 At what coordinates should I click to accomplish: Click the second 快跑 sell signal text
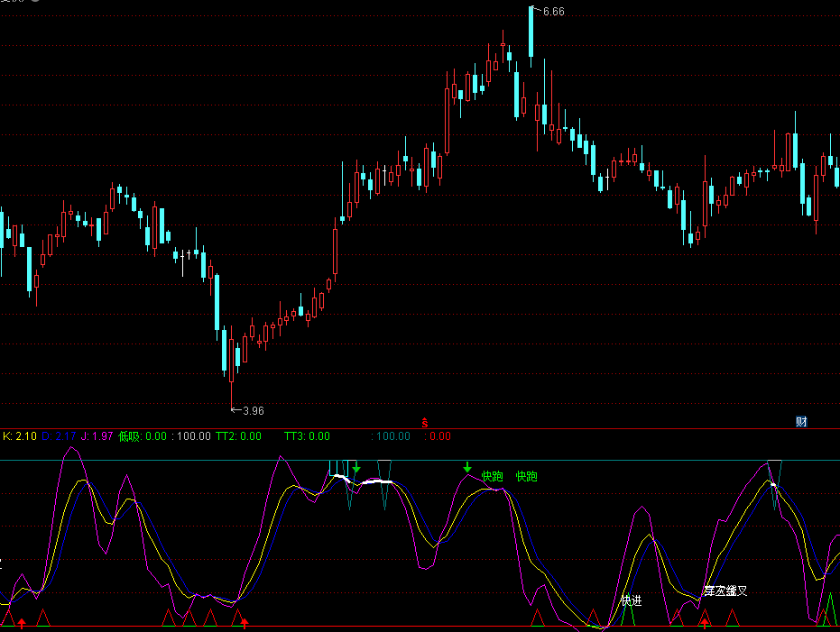pyautogui.click(x=526, y=476)
